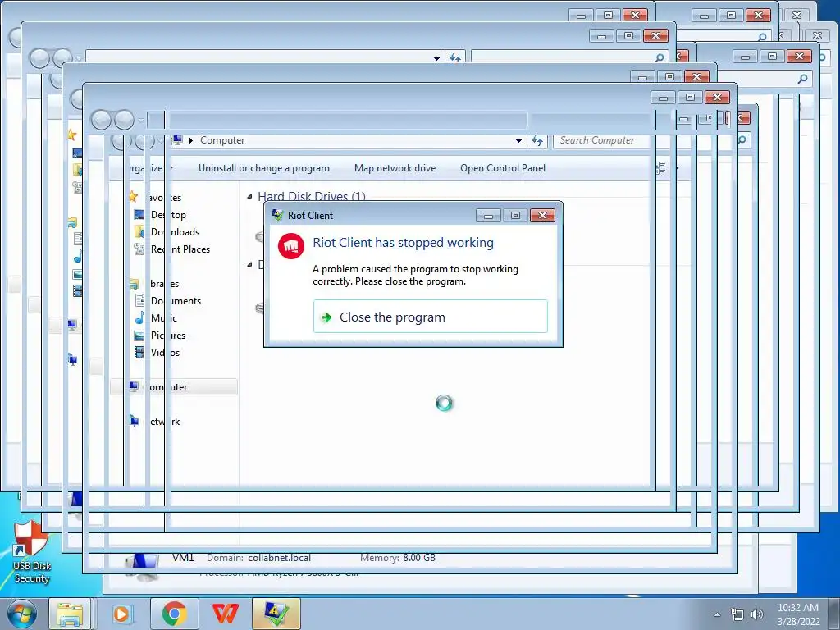Open the address bar history dropdown arrow
840x630 pixels.
coord(518,141)
